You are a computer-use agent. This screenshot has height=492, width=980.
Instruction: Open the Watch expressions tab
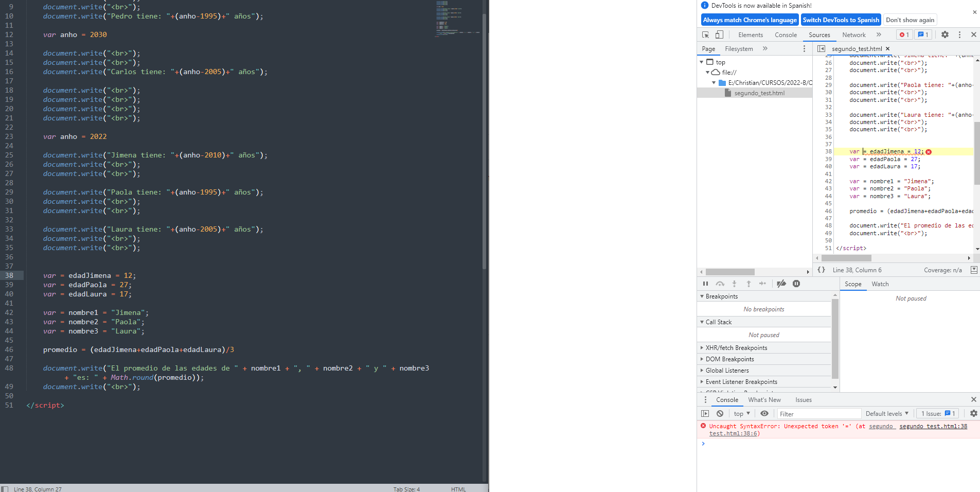880,284
